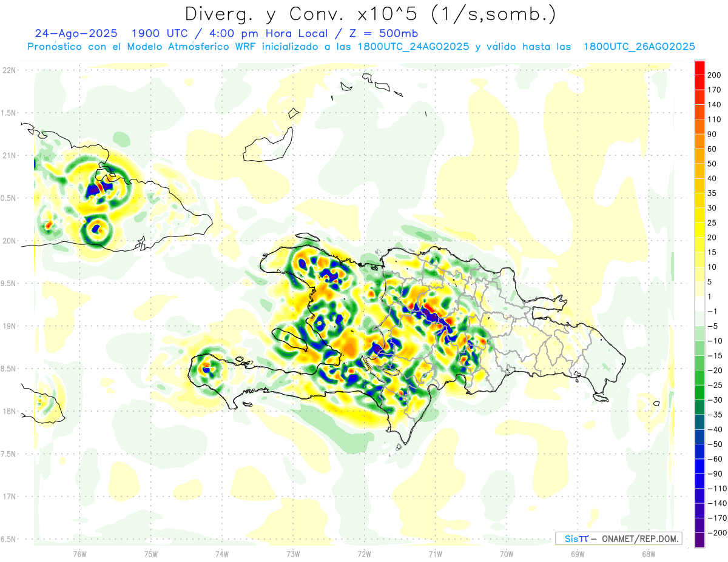728x562 pixels.
Task: Click the "75W" longitude label
Action: 150,554
